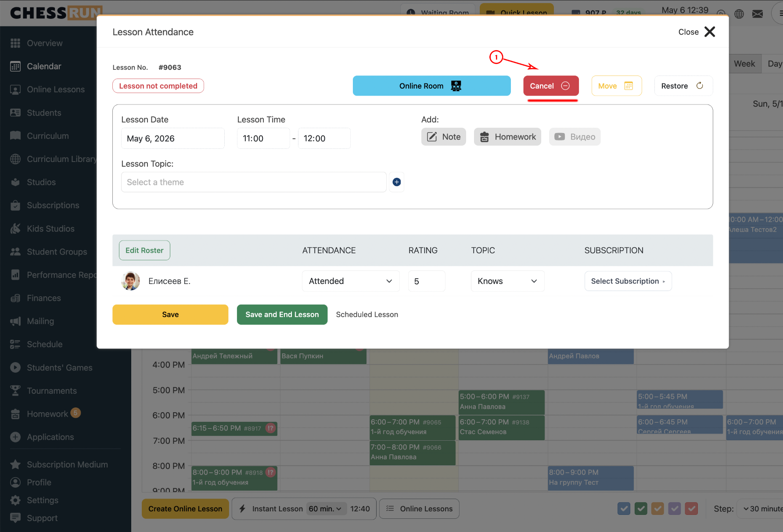Open Subscriptions in the sidebar
This screenshot has height=532, width=783.
pyautogui.click(x=53, y=205)
